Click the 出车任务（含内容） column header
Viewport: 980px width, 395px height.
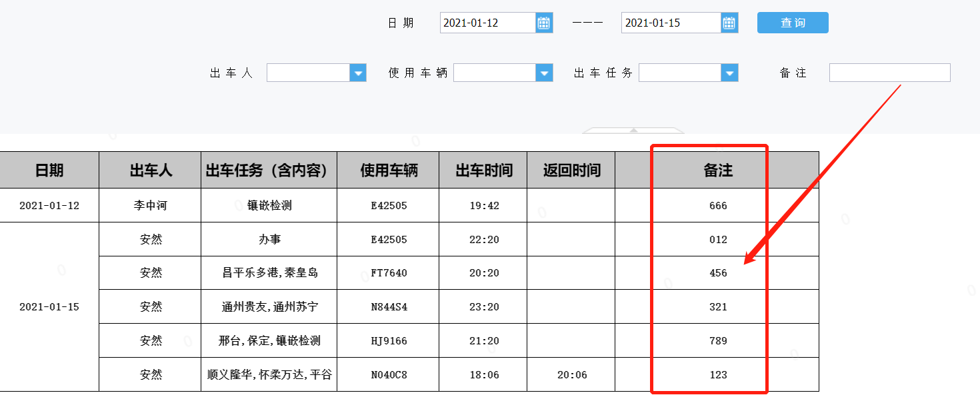point(269,170)
